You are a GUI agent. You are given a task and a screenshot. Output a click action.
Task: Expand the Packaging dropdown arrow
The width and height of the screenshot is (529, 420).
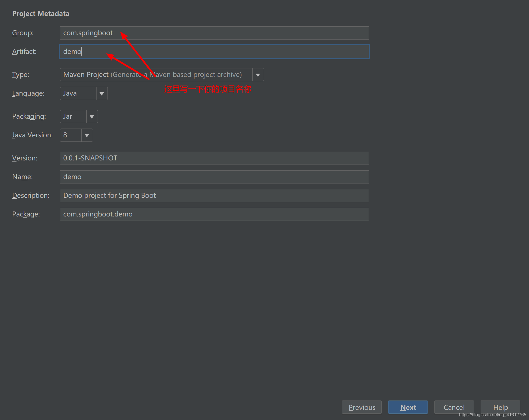pos(92,116)
